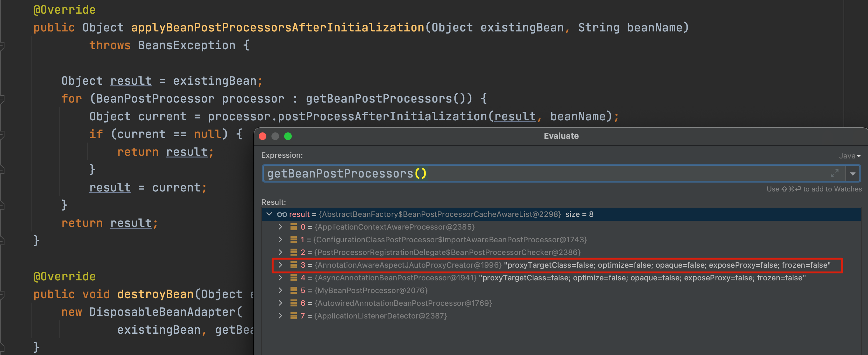Click the gray minimize button of Evaluate
Image resolution: width=868 pixels, height=355 pixels.
coord(275,136)
